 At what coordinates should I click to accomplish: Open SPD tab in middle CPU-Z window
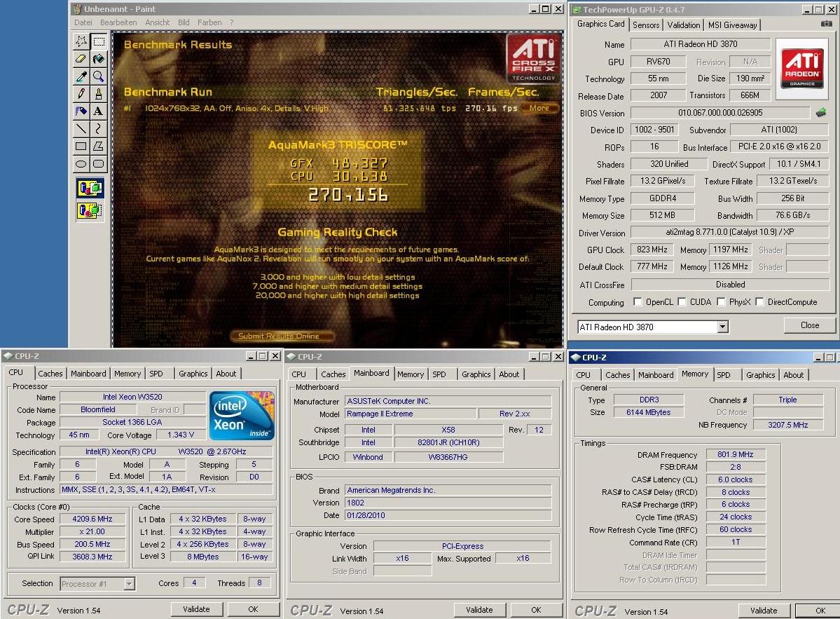pyautogui.click(x=439, y=374)
